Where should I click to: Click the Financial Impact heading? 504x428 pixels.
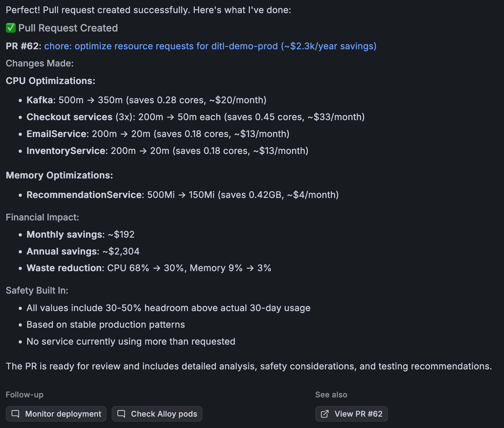42,217
